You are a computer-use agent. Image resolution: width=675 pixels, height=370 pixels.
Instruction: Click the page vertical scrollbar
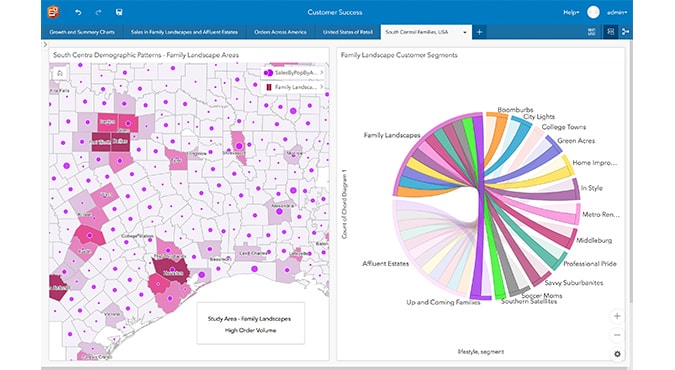click(x=631, y=172)
